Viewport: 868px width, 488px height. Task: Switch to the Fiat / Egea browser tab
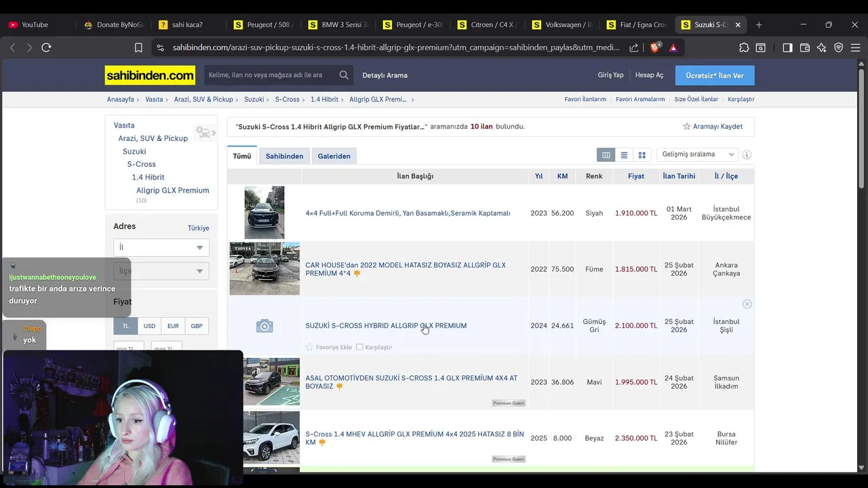coord(637,24)
